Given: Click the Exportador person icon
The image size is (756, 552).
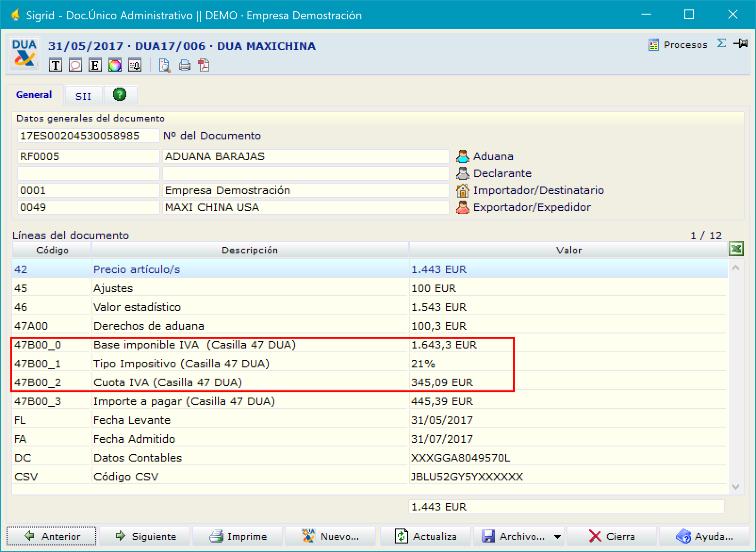Looking at the screenshot, I should tap(463, 207).
